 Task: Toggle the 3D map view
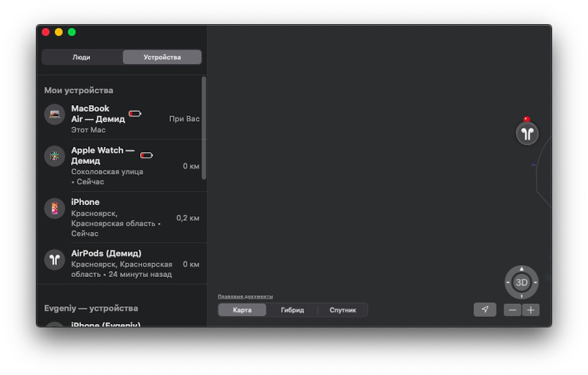pos(521,282)
